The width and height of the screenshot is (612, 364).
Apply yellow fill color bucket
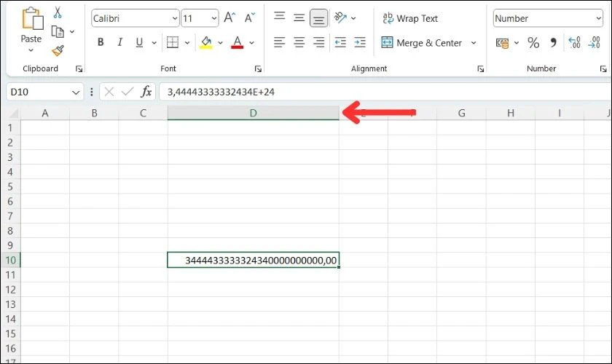pos(206,42)
